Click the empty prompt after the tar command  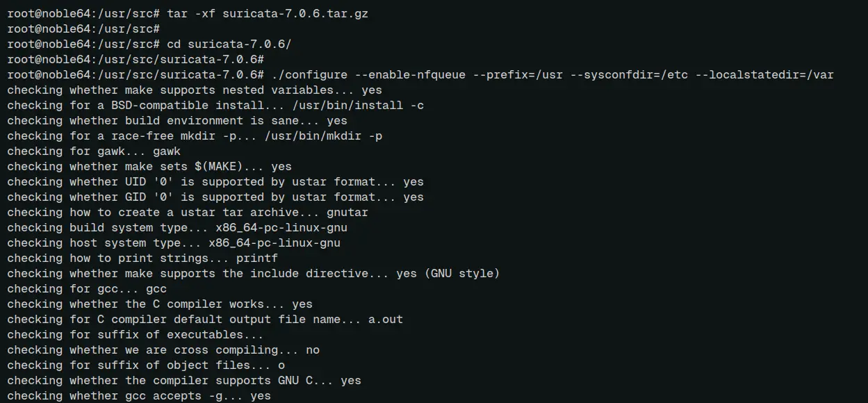[83, 29]
